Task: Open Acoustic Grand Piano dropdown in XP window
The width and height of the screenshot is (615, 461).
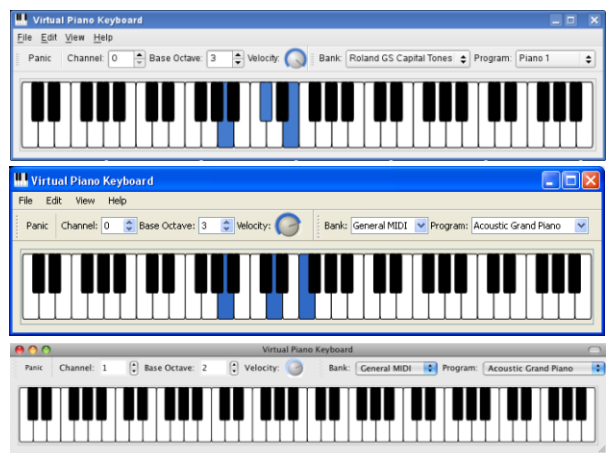Action: 530,226
